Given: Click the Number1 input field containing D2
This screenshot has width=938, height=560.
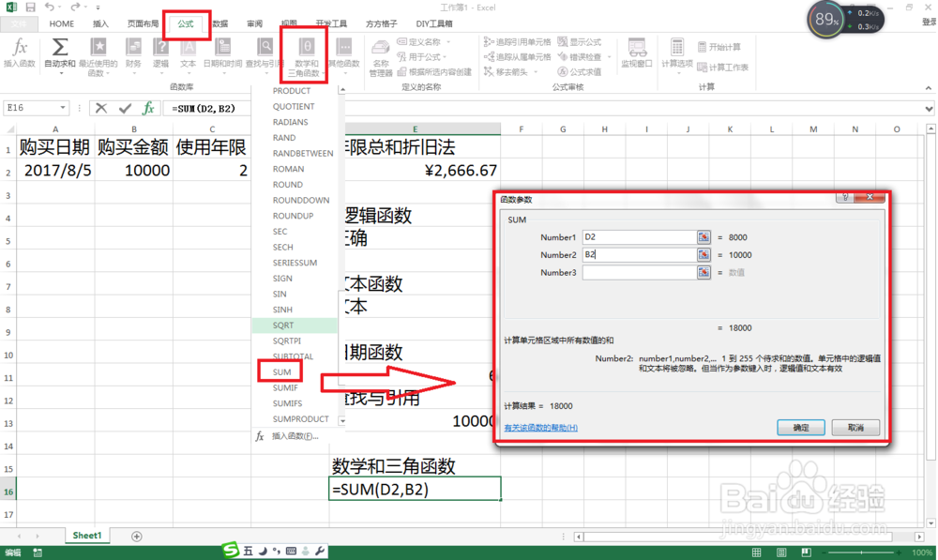Looking at the screenshot, I should point(640,237).
